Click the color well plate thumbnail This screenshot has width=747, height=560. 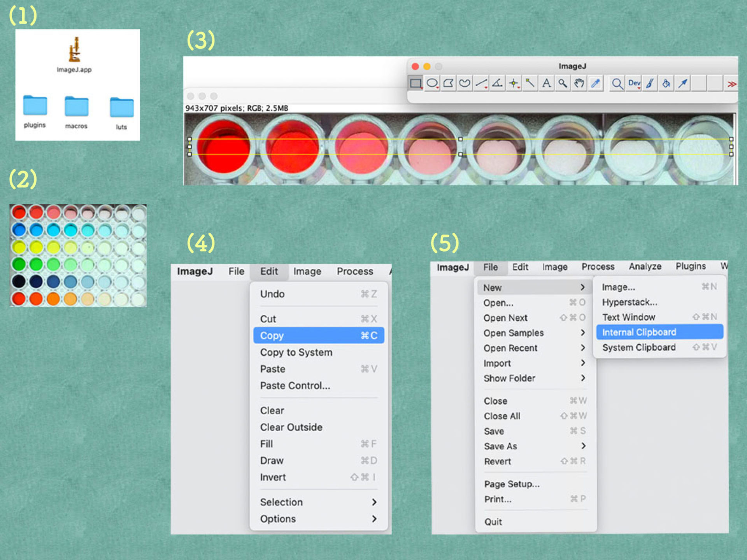78,255
